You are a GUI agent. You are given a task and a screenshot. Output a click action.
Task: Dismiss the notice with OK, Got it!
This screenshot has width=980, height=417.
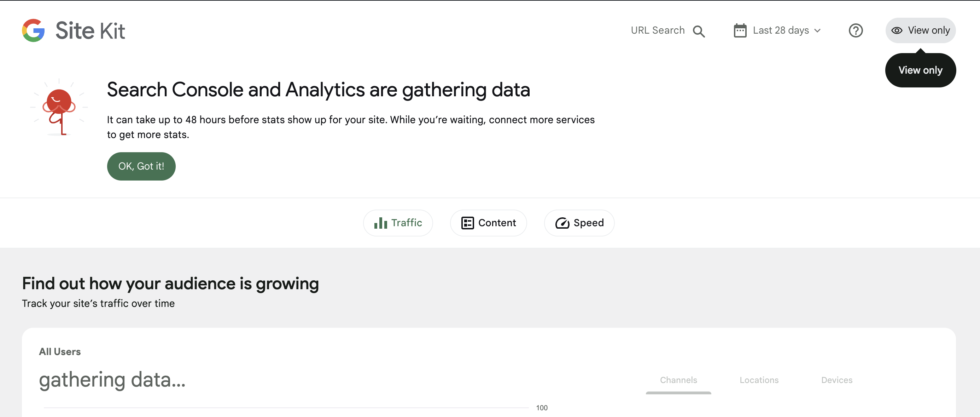click(141, 166)
